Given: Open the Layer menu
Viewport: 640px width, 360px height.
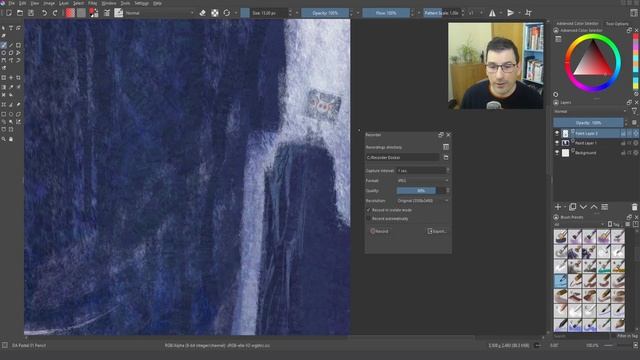Looking at the screenshot, I should (x=64, y=3).
